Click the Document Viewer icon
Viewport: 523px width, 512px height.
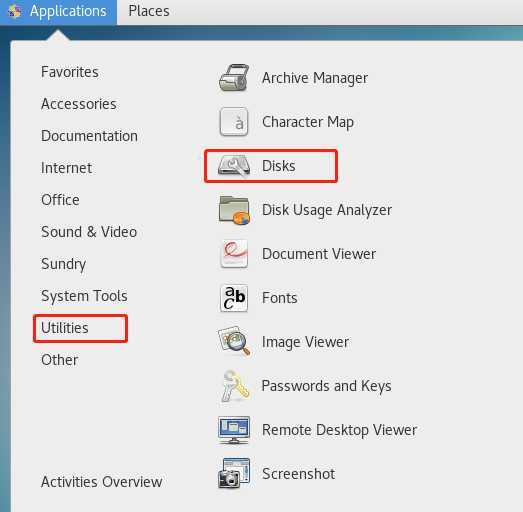point(234,254)
